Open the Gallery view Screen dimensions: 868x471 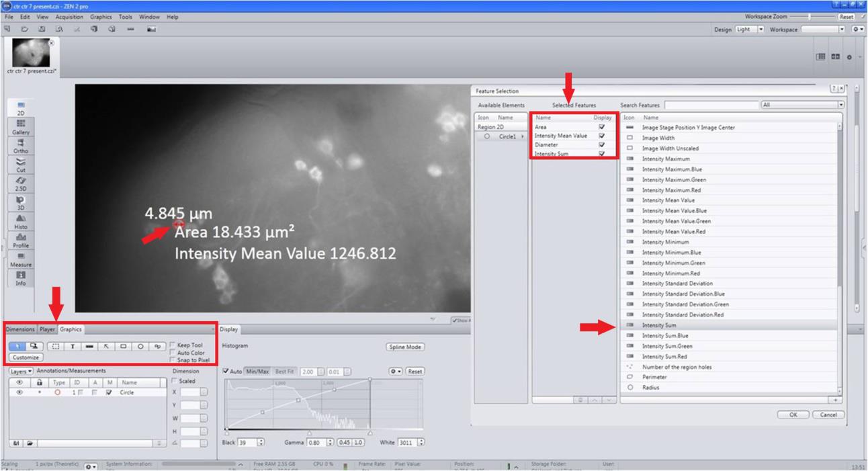(21, 128)
